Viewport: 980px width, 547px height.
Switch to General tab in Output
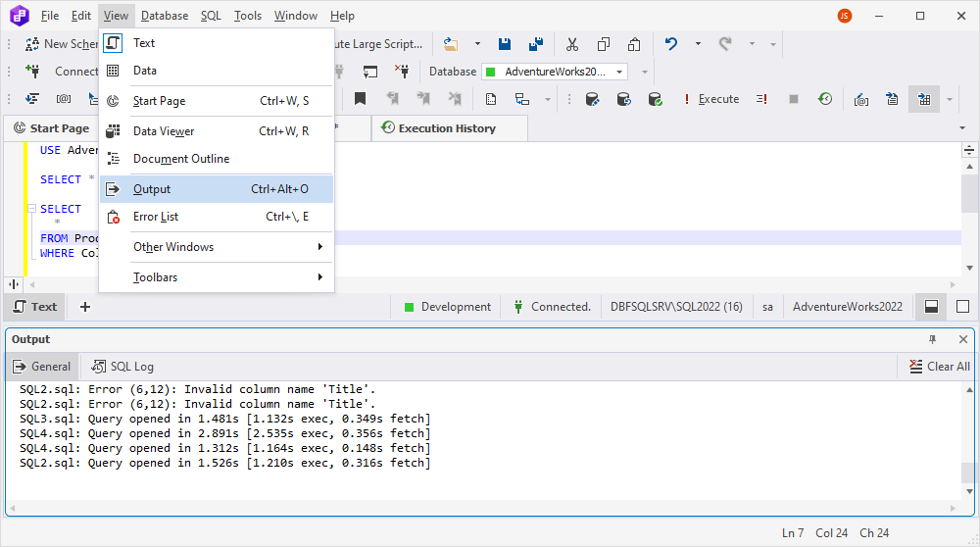coord(42,367)
